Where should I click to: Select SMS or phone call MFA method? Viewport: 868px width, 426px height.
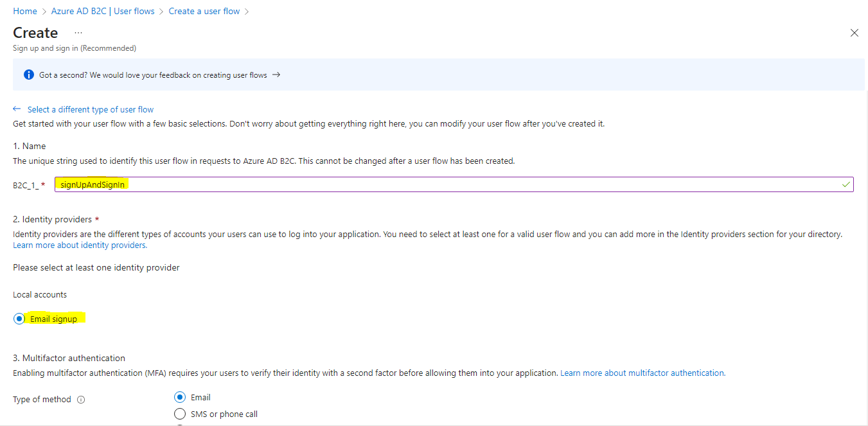[x=180, y=414]
